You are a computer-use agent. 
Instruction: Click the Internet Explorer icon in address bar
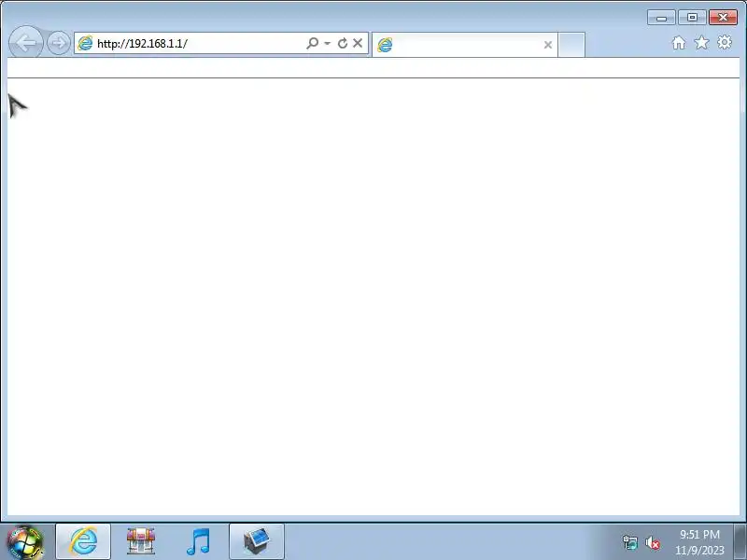[85, 43]
